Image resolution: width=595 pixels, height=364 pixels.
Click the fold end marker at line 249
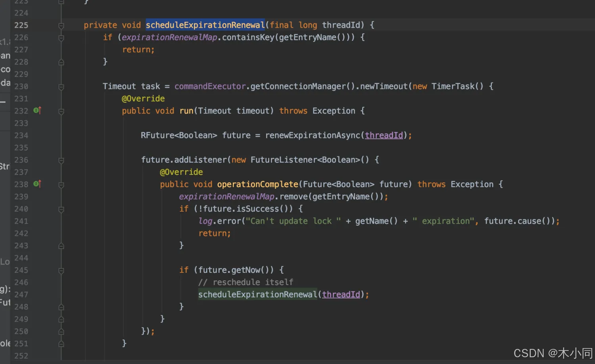pos(61,319)
